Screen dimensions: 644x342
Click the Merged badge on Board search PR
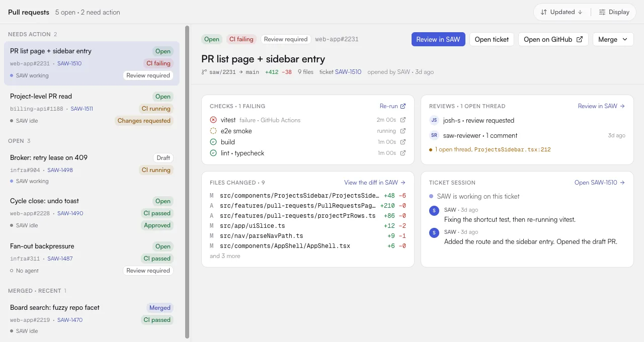(160, 308)
